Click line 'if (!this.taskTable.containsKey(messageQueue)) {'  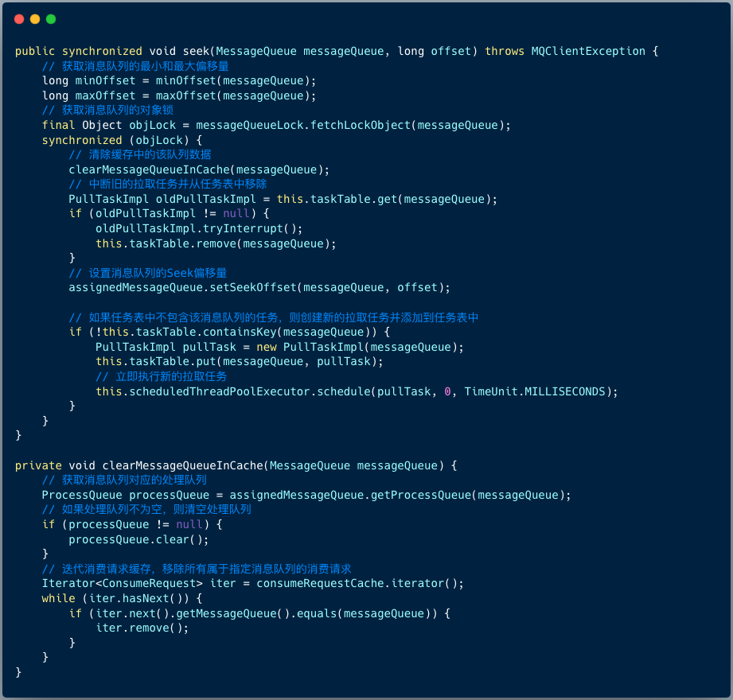(229, 332)
